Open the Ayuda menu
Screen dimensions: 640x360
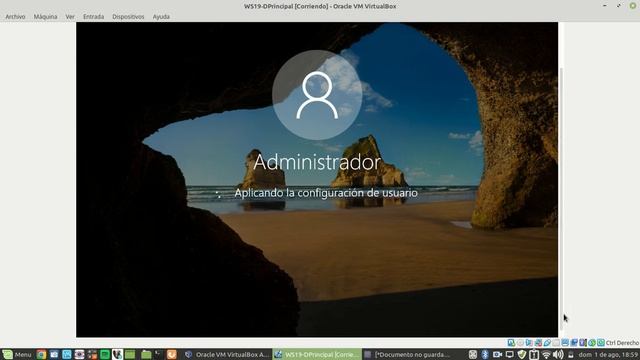(x=161, y=17)
